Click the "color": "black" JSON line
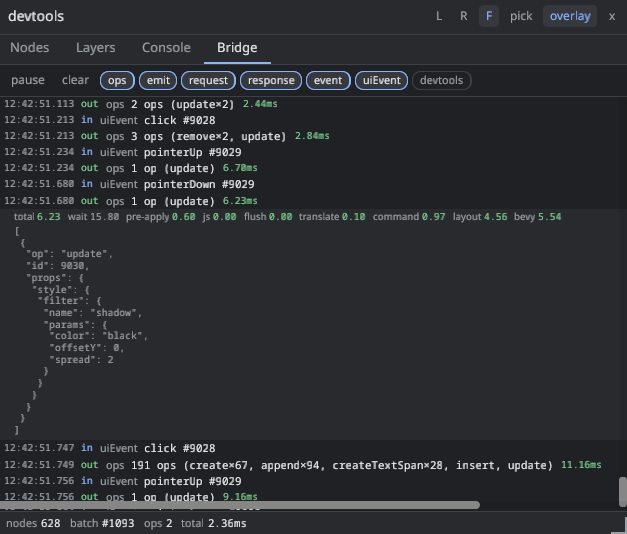The image size is (627, 534). click(x=99, y=336)
